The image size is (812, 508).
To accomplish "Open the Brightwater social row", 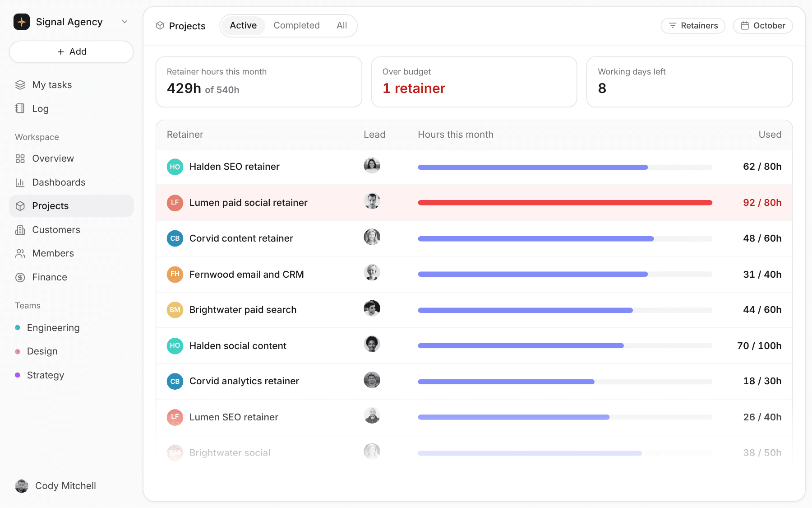I will coord(474,452).
